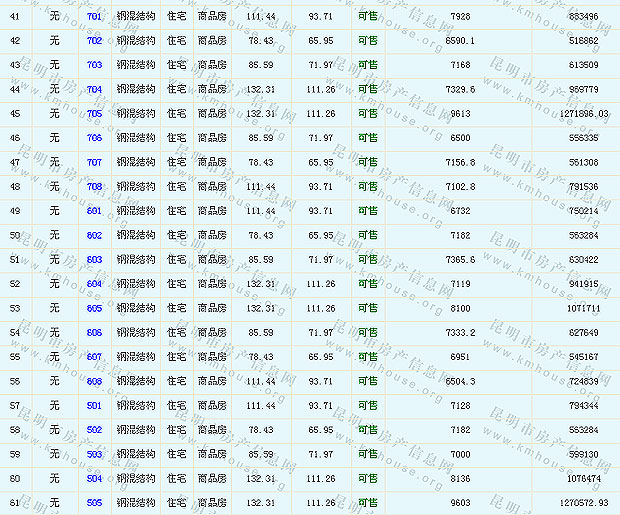This screenshot has width=620, height=515.
Task: Select room 704 link
Action: (94, 89)
